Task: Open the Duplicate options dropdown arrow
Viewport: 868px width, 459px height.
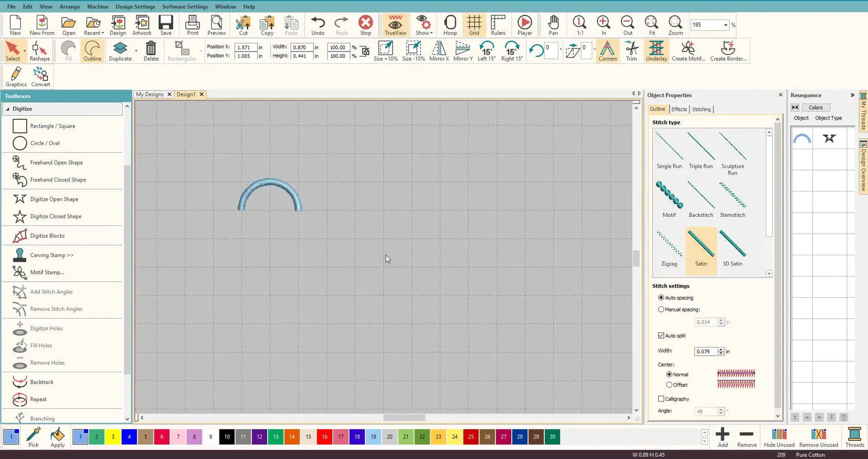Action: click(136, 51)
